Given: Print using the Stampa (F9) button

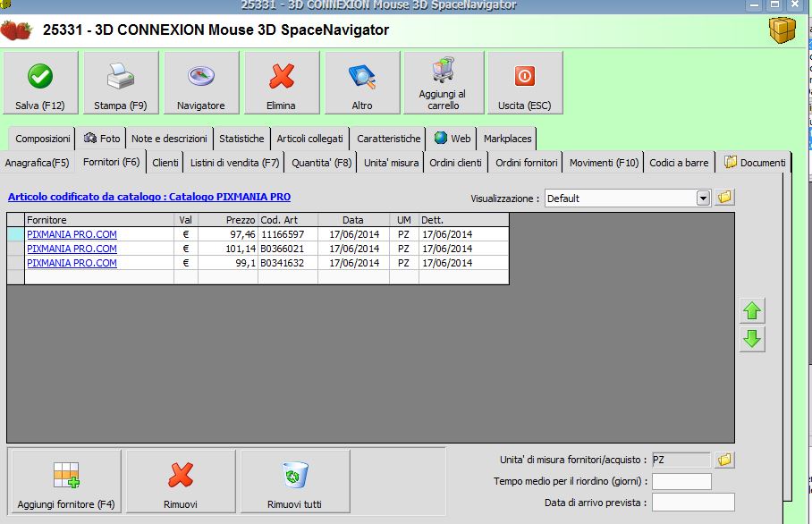Looking at the screenshot, I should click(121, 83).
